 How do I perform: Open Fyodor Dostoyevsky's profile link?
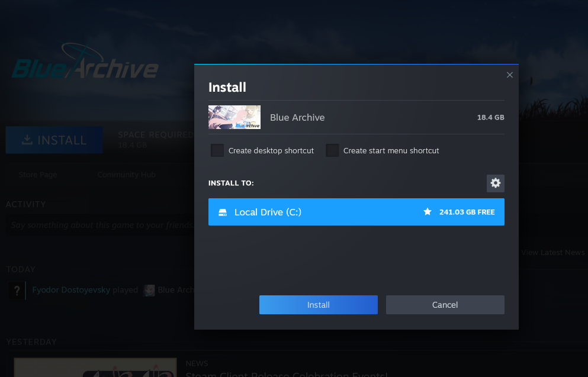(x=71, y=289)
